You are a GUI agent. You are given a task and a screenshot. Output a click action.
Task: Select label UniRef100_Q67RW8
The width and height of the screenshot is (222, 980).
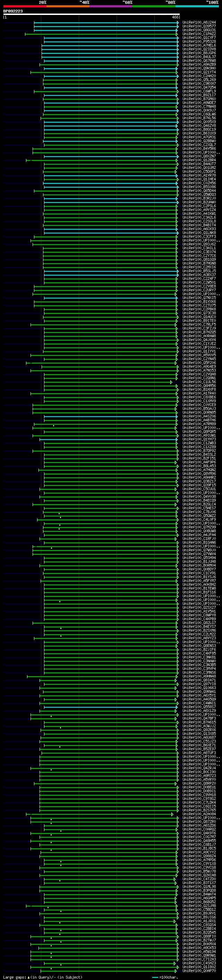pyautogui.click(x=199, y=60)
